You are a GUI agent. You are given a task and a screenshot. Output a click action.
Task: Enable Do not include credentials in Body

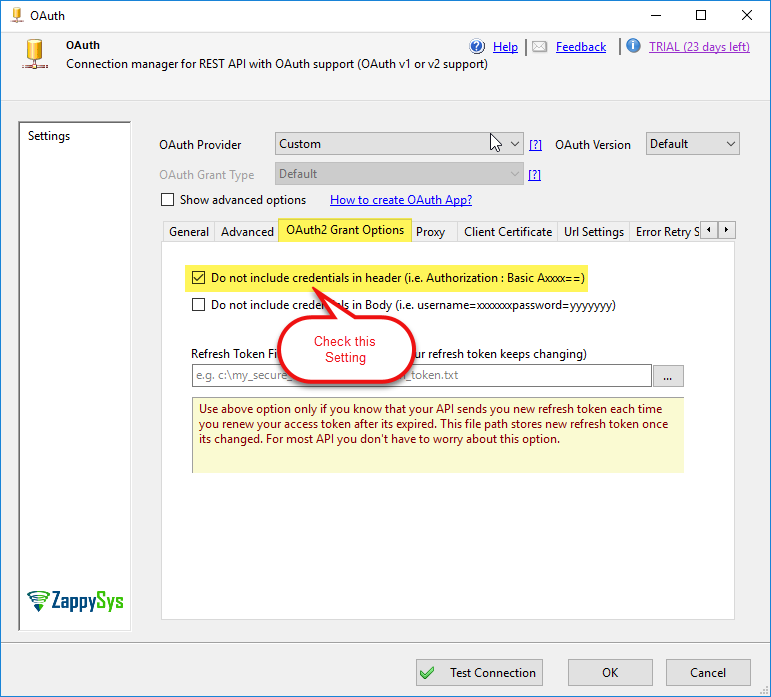[x=198, y=305]
